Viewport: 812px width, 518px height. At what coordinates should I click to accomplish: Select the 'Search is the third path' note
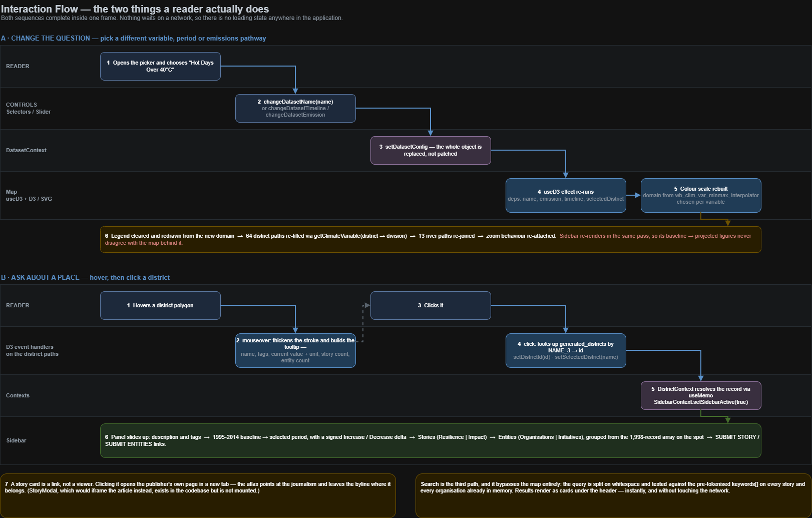(613, 495)
